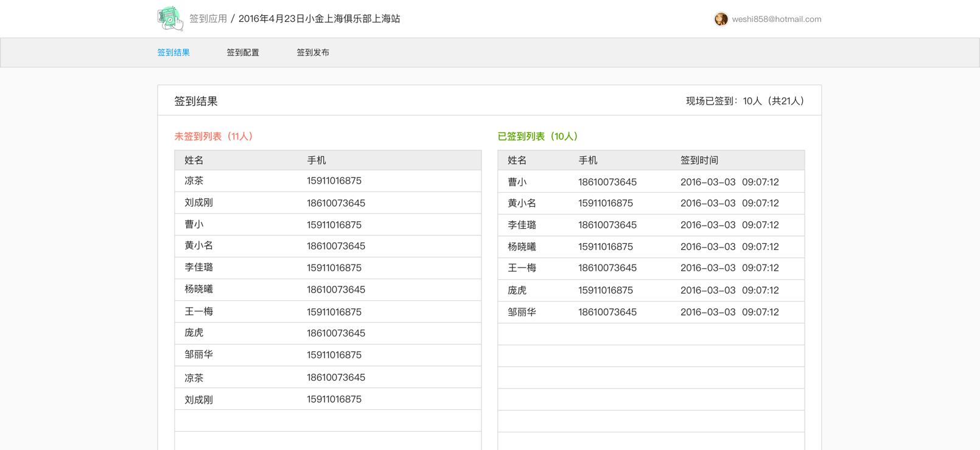Click the 已签到列表 (10人) heading
This screenshot has width=980, height=450.
(537, 136)
